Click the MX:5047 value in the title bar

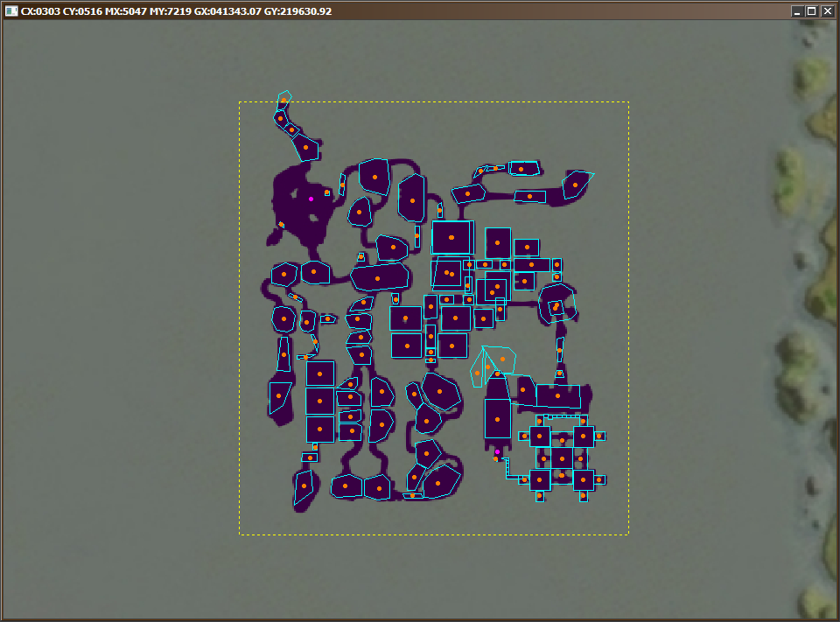pyautogui.click(x=126, y=11)
